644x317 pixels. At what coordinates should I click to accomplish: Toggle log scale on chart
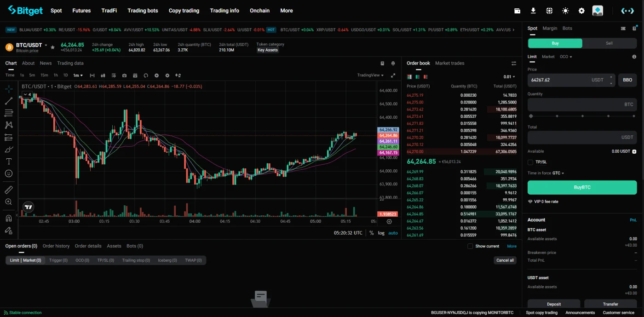coord(381,233)
